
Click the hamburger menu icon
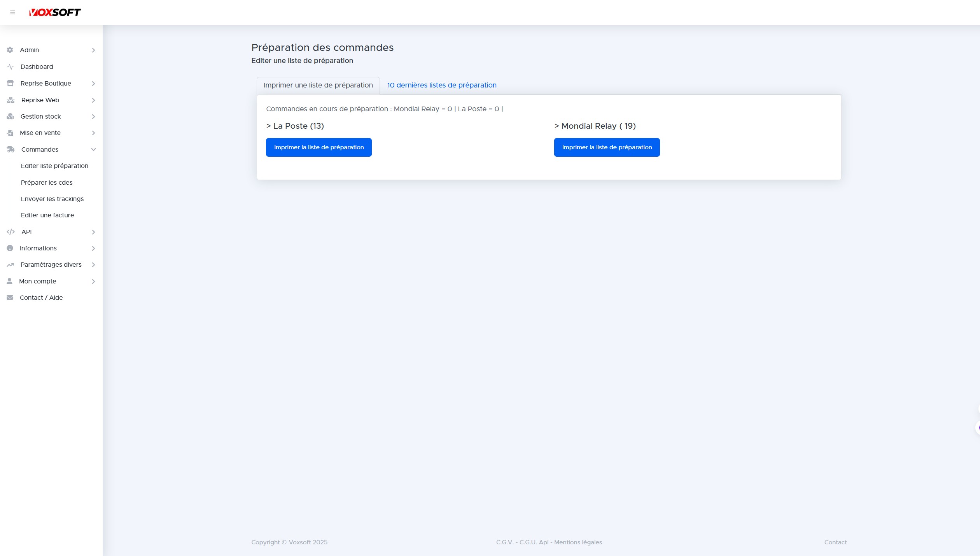pos(13,12)
